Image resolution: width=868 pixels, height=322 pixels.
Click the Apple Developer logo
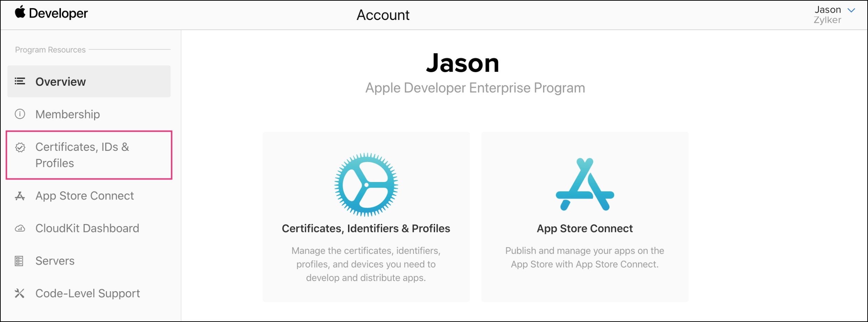[x=51, y=13]
